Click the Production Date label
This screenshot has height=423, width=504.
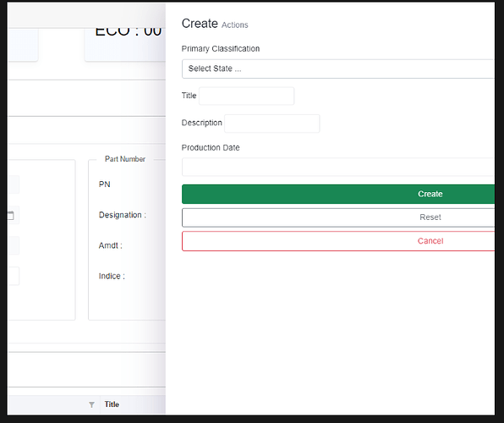coord(211,148)
